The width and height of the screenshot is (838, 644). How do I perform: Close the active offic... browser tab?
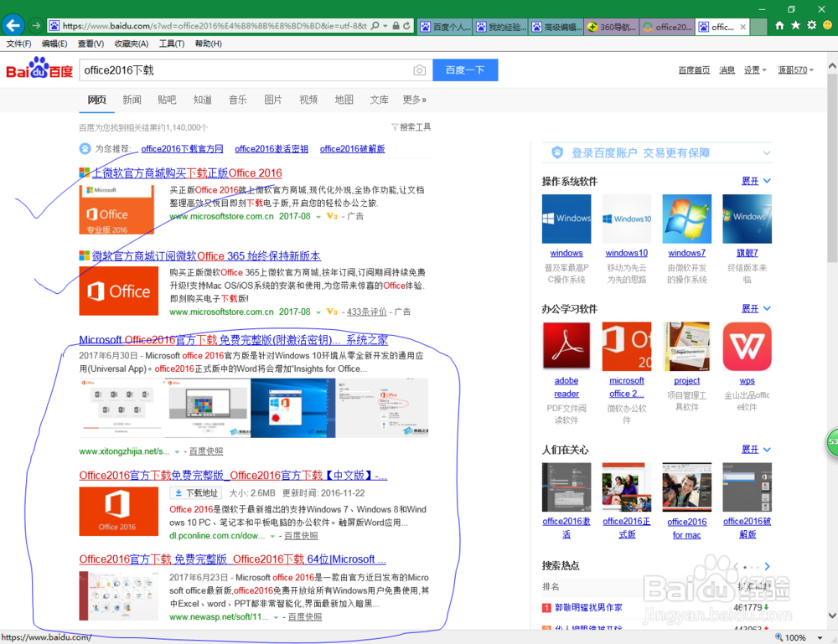(742, 27)
